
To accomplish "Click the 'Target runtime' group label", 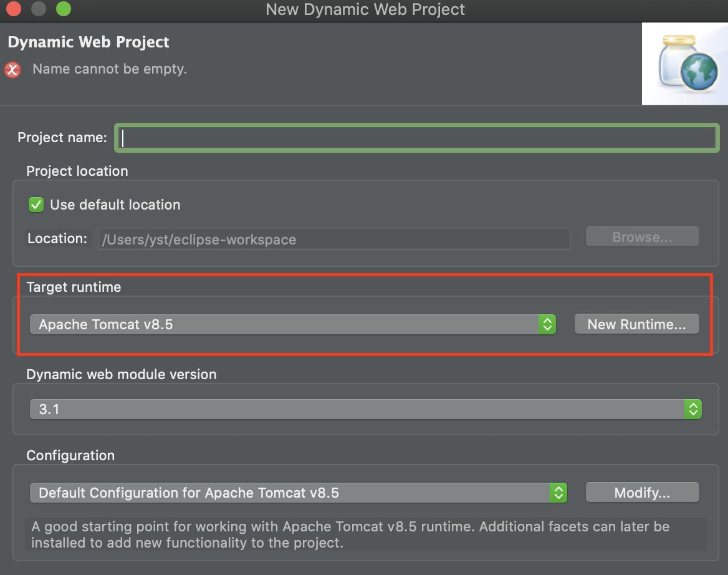I will click(74, 287).
